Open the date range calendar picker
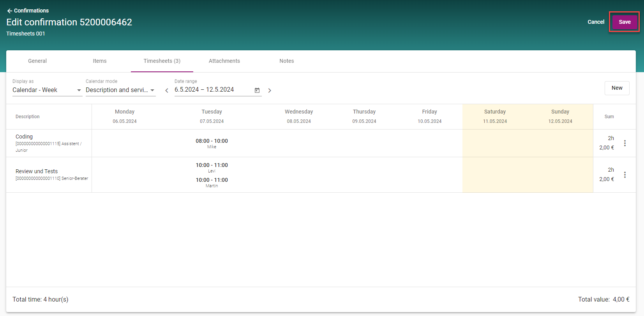The height and width of the screenshot is (316, 644). click(257, 90)
